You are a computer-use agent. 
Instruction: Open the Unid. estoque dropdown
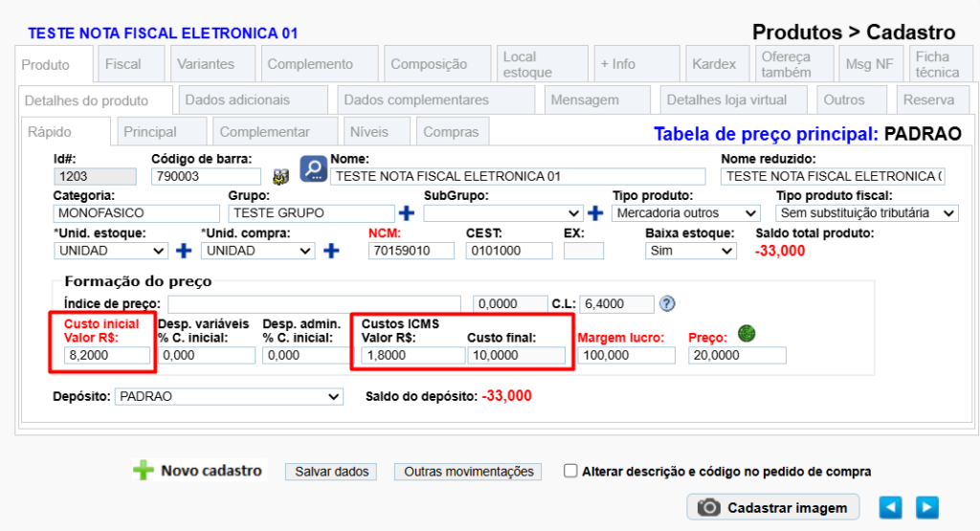pyautogui.click(x=111, y=251)
